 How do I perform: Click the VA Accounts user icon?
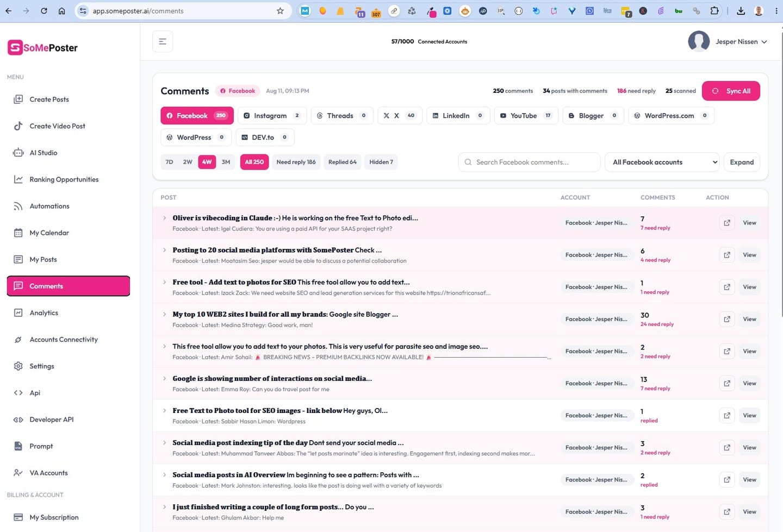tap(18, 473)
